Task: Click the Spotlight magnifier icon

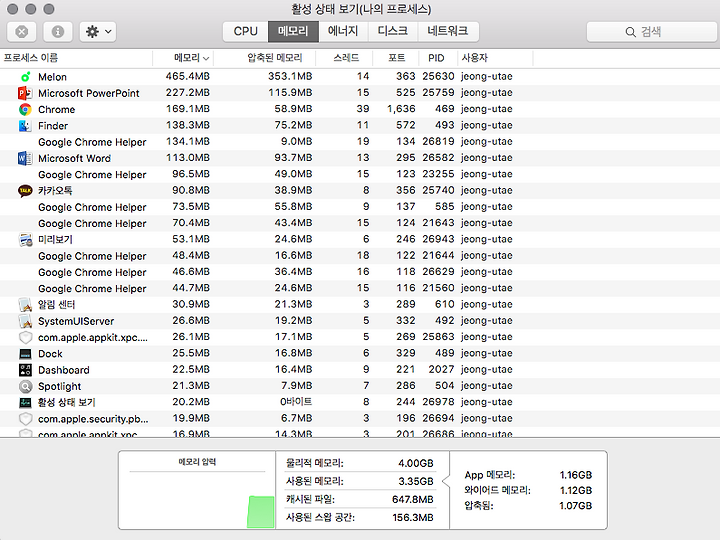Action: tap(25, 386)
